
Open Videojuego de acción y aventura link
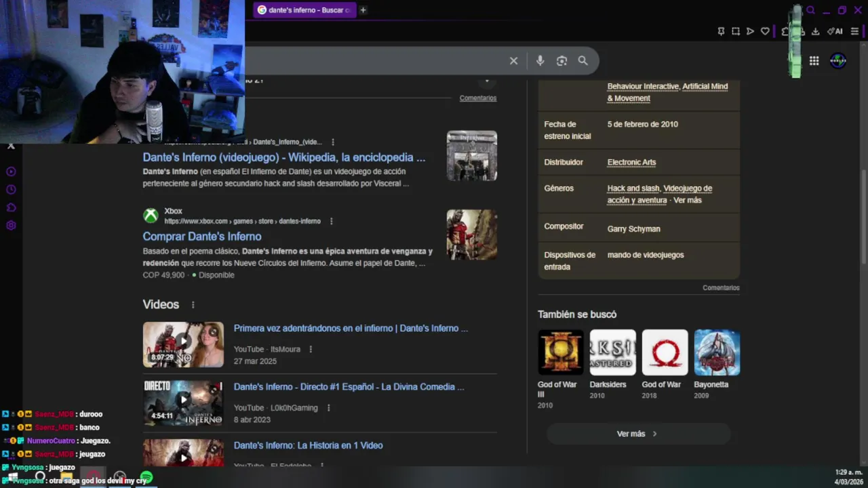pos(659,195)
